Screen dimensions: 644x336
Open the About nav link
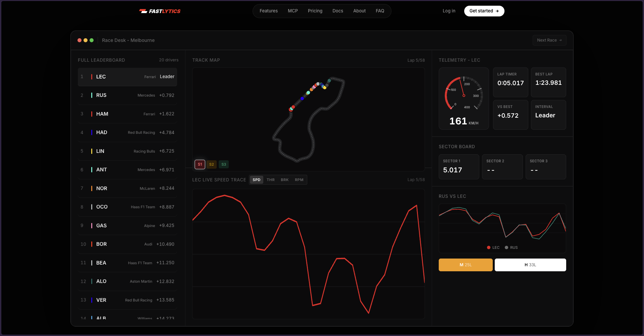(x=359, y=11)
